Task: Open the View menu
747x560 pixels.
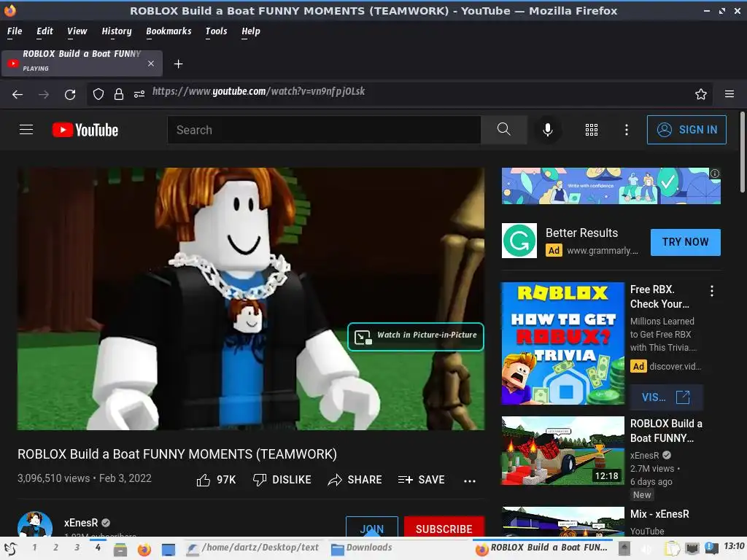Action: pos(77,31)
